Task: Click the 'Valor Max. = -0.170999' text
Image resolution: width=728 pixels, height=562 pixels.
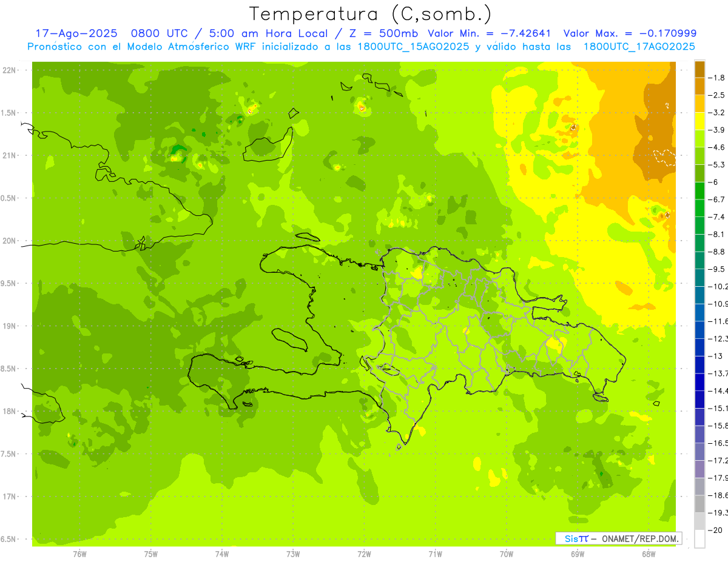Action: point(630,33)
